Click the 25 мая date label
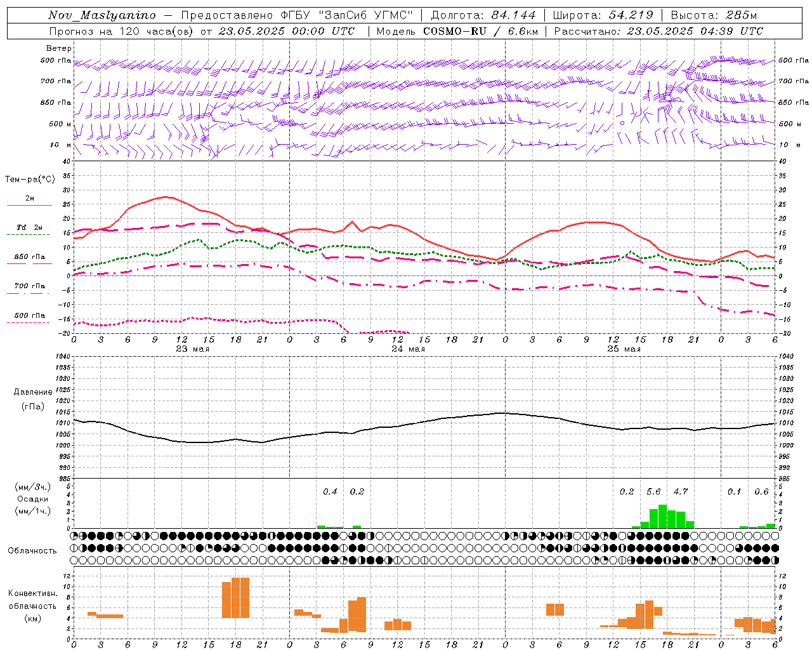812x650 pixels. click(624, 349)
